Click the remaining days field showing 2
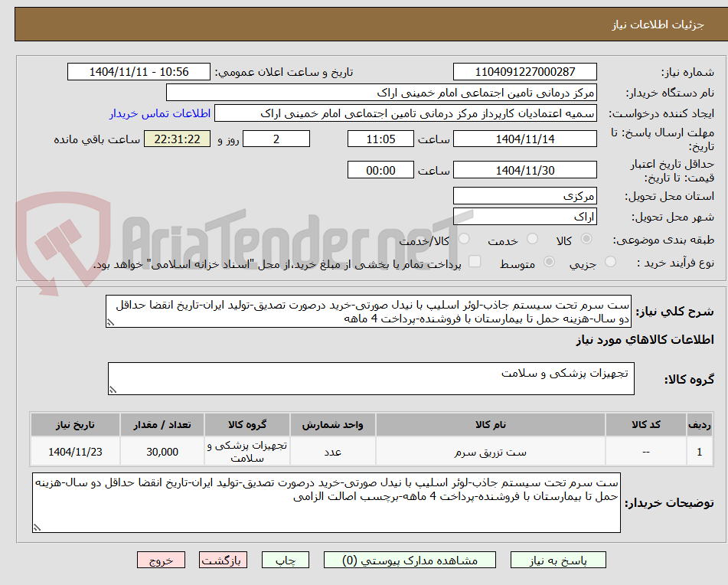This screenshot has width=728, height=585. 276,139
